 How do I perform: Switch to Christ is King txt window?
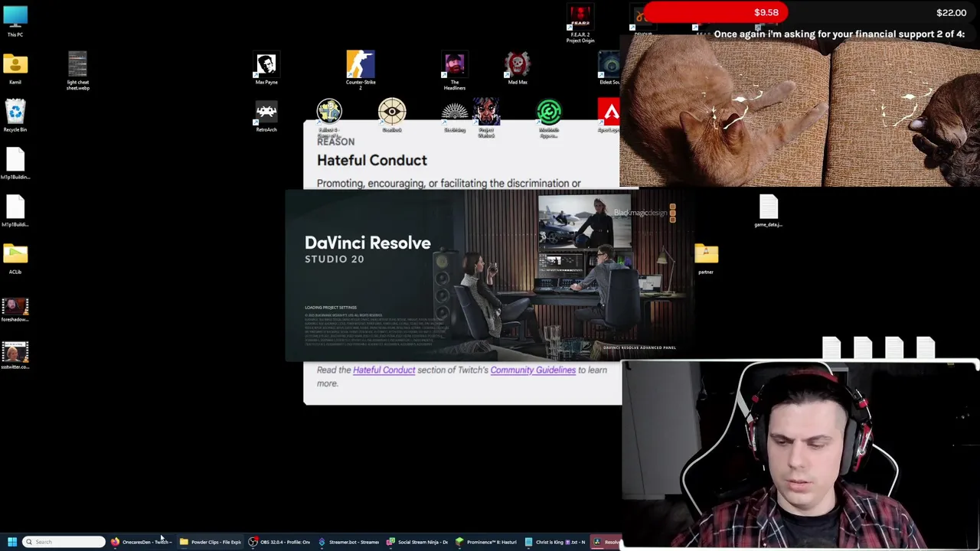pos(555,542)
